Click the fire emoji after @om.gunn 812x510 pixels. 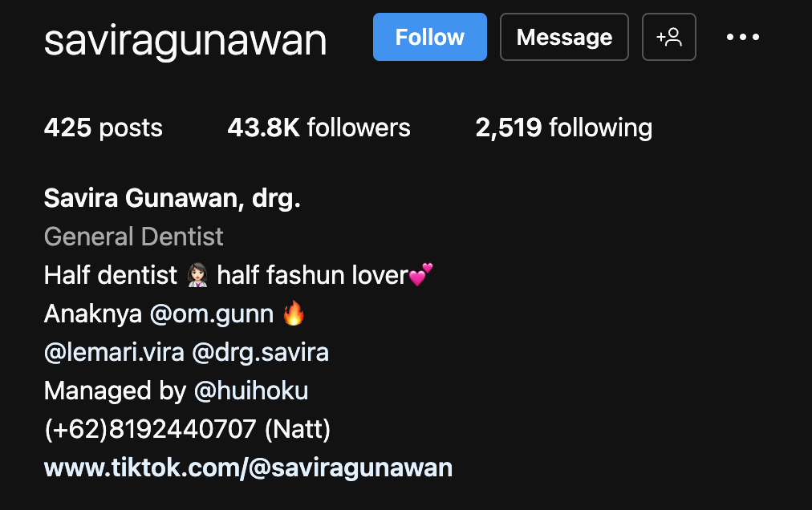[294, 314]
